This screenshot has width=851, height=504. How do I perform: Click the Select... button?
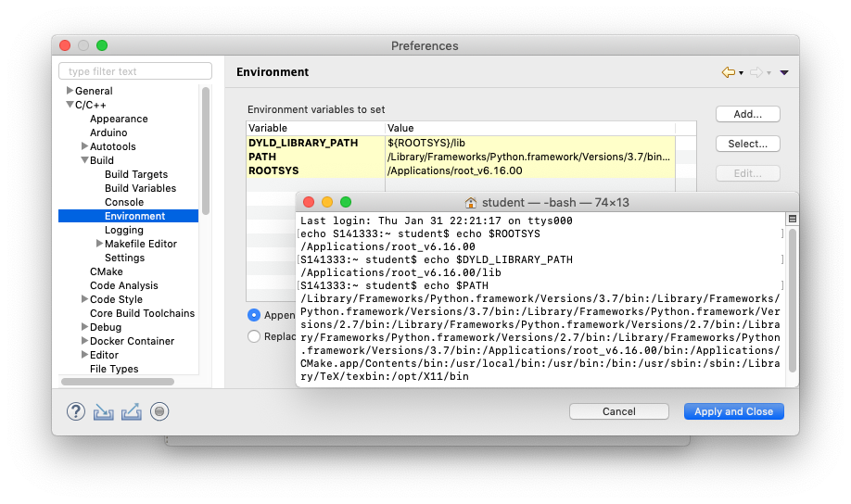tap(748, 144)
